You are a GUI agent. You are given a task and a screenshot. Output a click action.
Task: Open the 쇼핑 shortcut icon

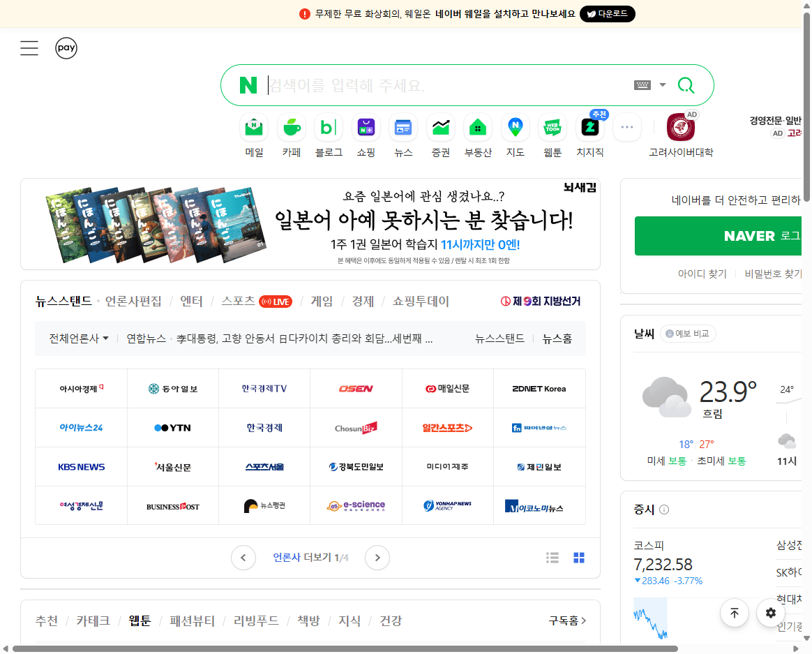[366, 128]
